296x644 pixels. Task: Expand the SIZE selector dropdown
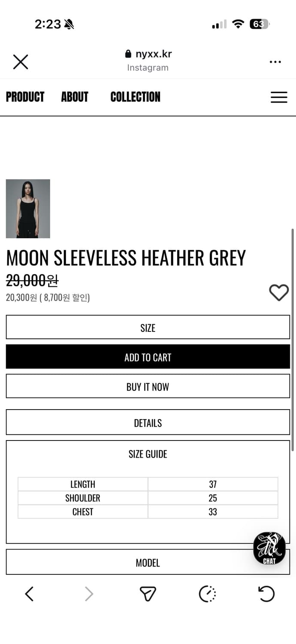click(x=148, y=328)
